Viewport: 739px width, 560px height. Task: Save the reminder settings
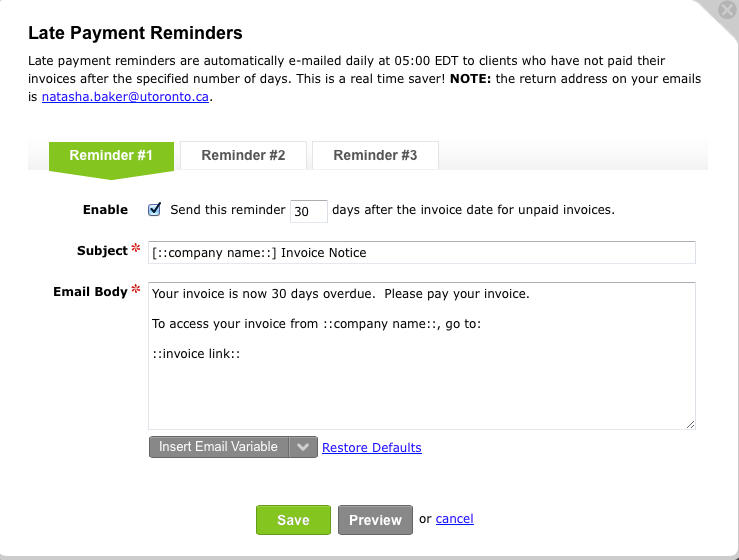click(x=293, y=520)
